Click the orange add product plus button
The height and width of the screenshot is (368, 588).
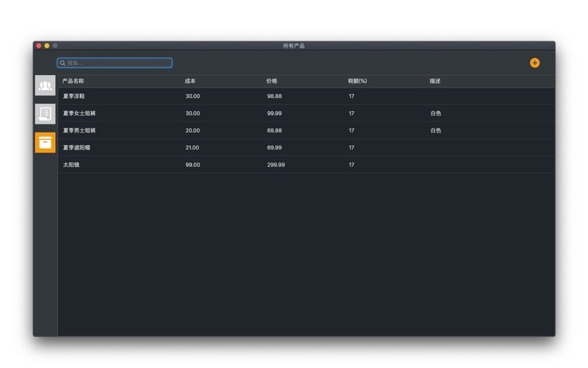534,63
